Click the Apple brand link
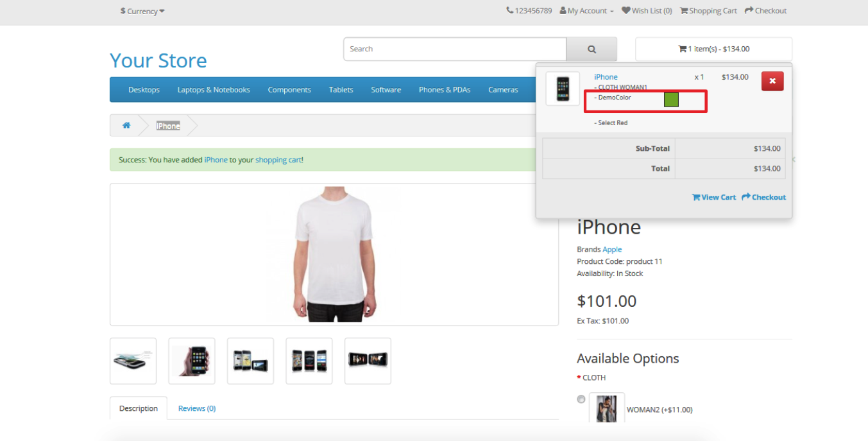Screen dimensions: 868x441 pos(612,249)
